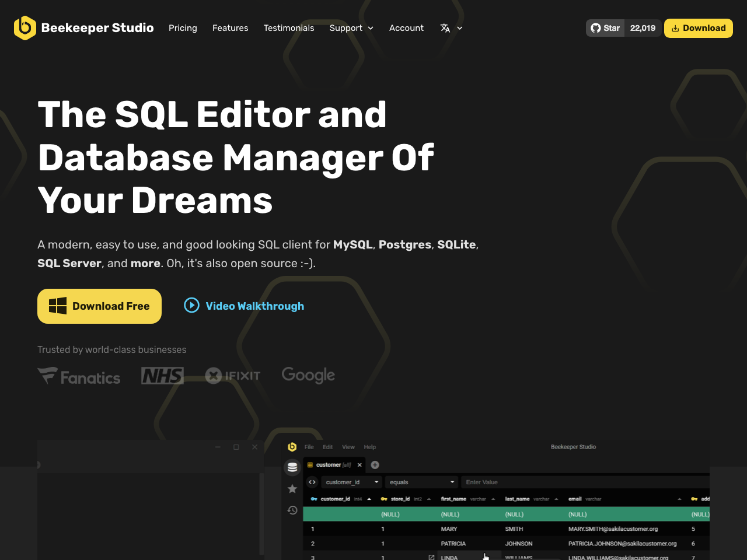Click the SQL code (<>) filter icon

pos(312,482)
